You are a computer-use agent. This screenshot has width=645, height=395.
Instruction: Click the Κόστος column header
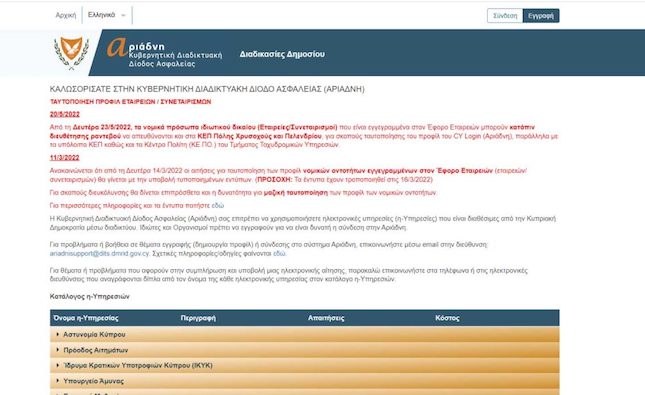(x=448, y=318)
